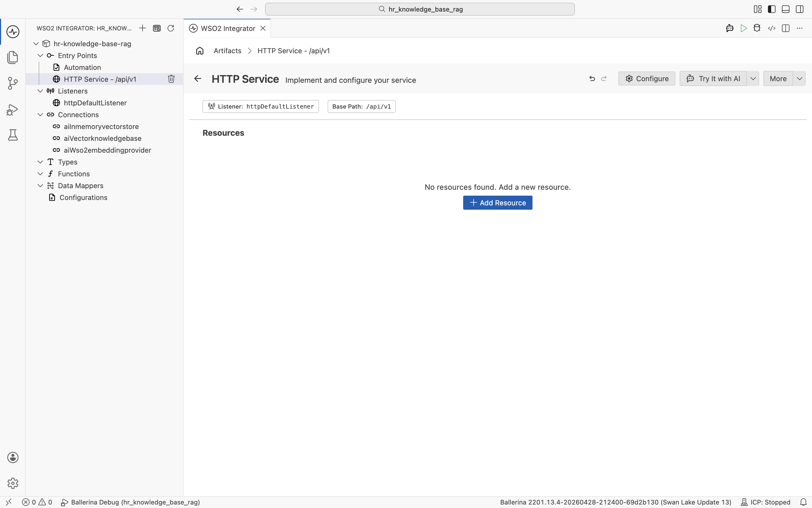Open Accounts icon in activity bar
Screen dimensions: 812x508
coord(13,457)
